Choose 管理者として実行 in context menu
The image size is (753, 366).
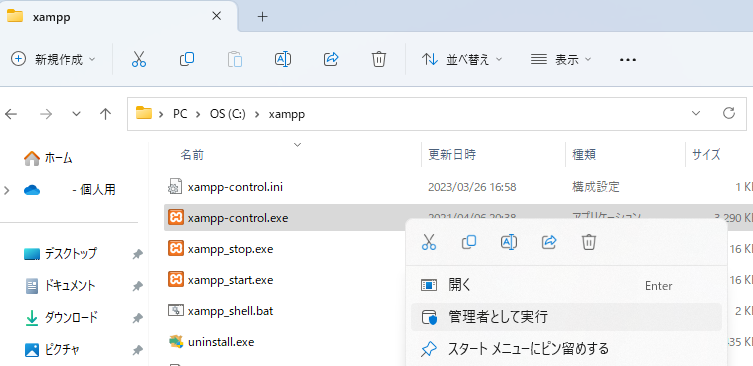[x=567, y=317]
